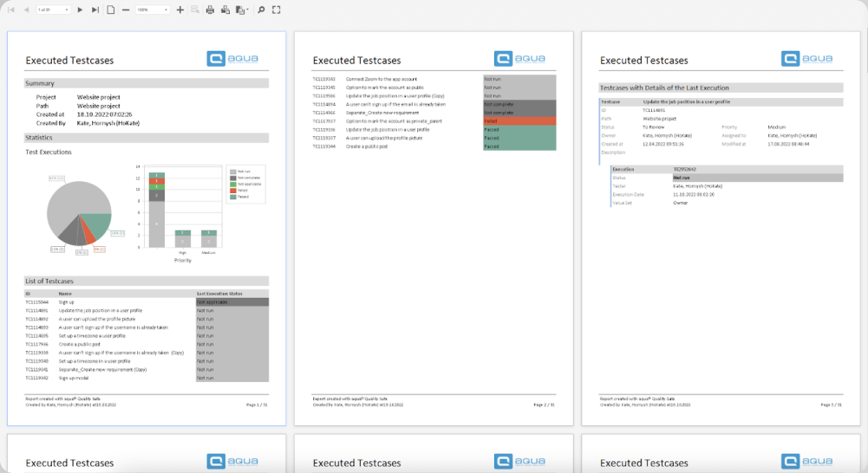Click 'Sign up modal' testcase name
The height and width of the screenshot is (473, 868).
click(74, 378)
